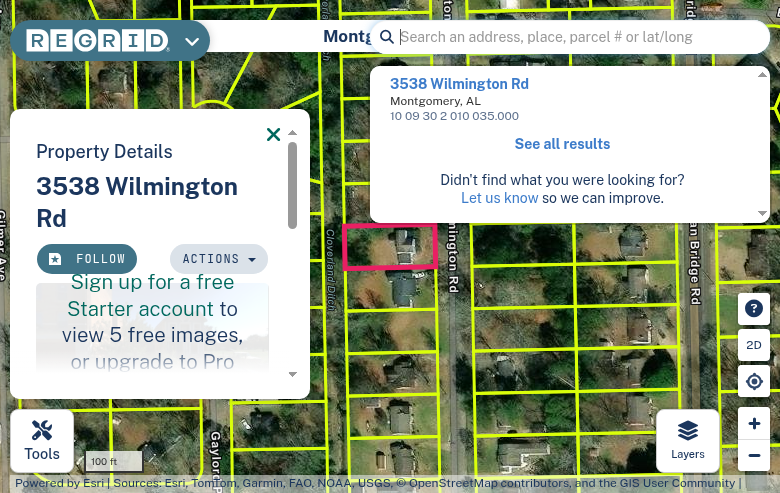Click the Regrid logo
Viewport: 780px width, 493px height.
tap(98, 41)
